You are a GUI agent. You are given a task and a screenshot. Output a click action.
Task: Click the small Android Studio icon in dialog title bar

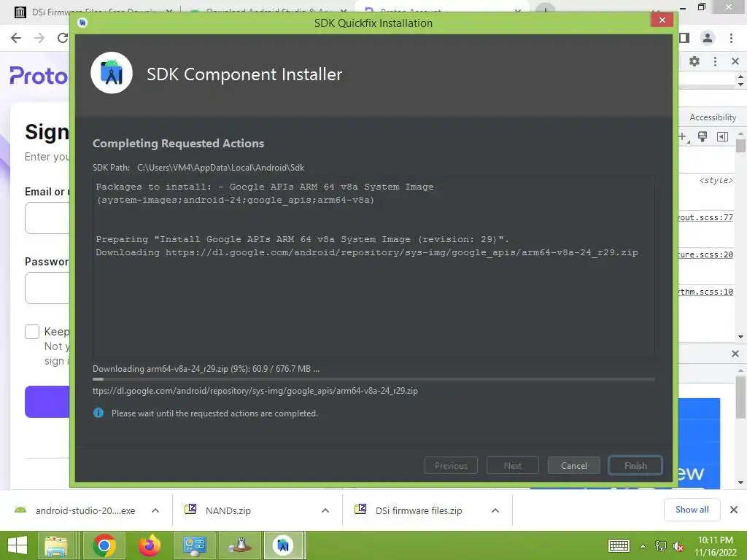click(x=82, y=23)
